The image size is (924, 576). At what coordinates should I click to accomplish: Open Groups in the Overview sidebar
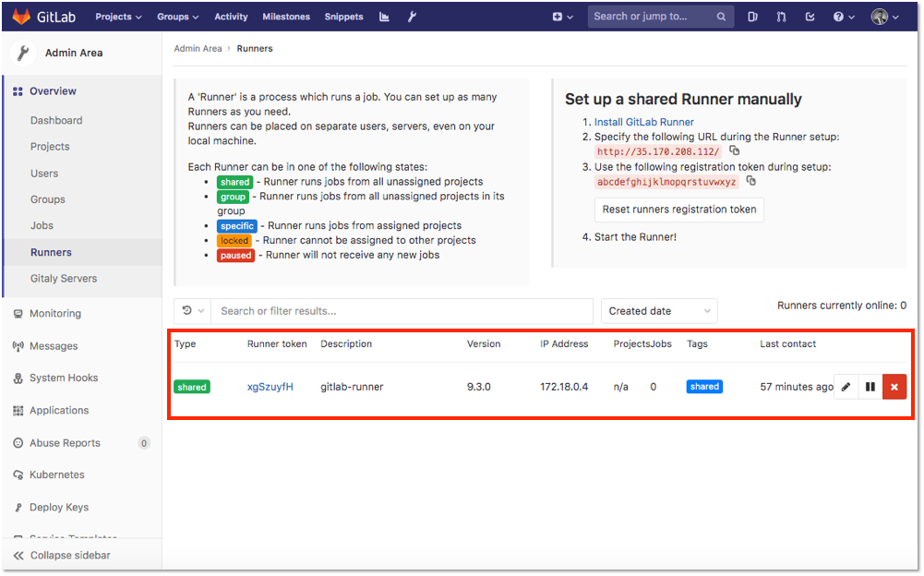coord(48,199)
